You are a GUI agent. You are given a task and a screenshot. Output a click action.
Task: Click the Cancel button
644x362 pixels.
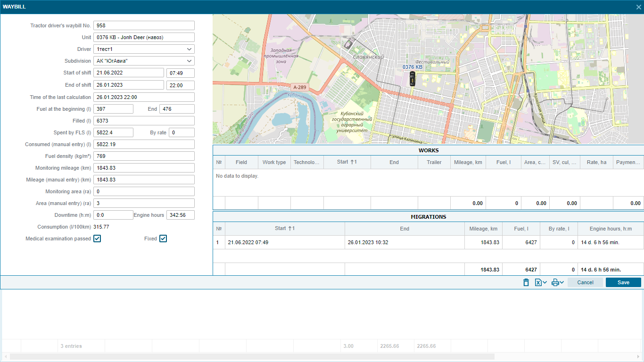(585, 282)
